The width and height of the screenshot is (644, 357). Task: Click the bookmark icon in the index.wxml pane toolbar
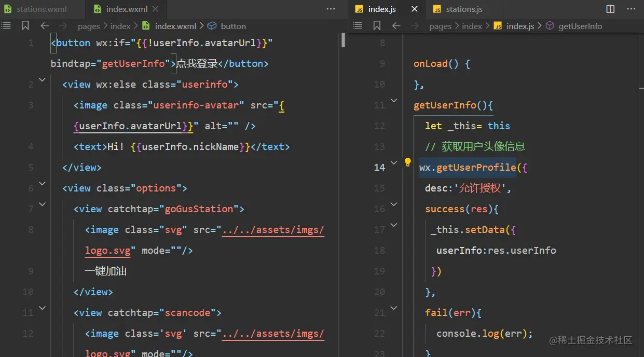(x=25, y=25)
